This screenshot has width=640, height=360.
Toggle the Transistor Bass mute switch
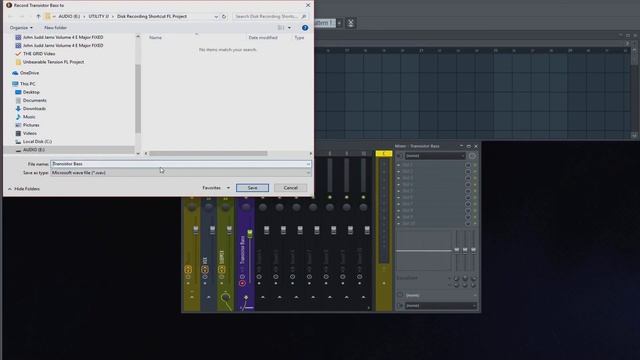(246, 197)
